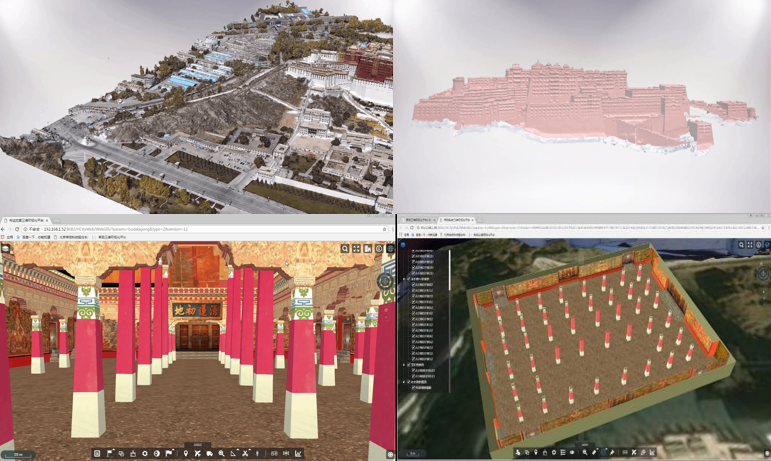This screenshot has height=461, width=771.
Task: Toggle the last checkbox in right viewer layer tree
Action: (x=414, y=387)
